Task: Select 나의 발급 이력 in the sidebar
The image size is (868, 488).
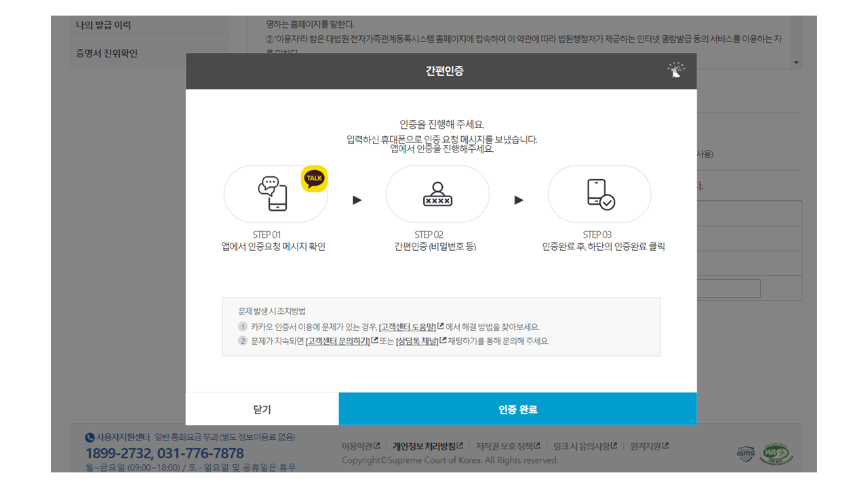Action: click(x=104, y=24)
